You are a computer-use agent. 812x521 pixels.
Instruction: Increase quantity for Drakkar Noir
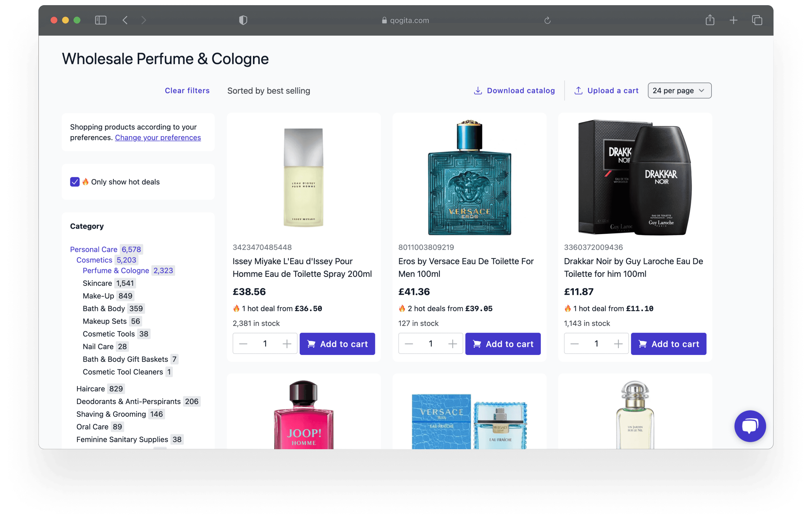point(618,344)
